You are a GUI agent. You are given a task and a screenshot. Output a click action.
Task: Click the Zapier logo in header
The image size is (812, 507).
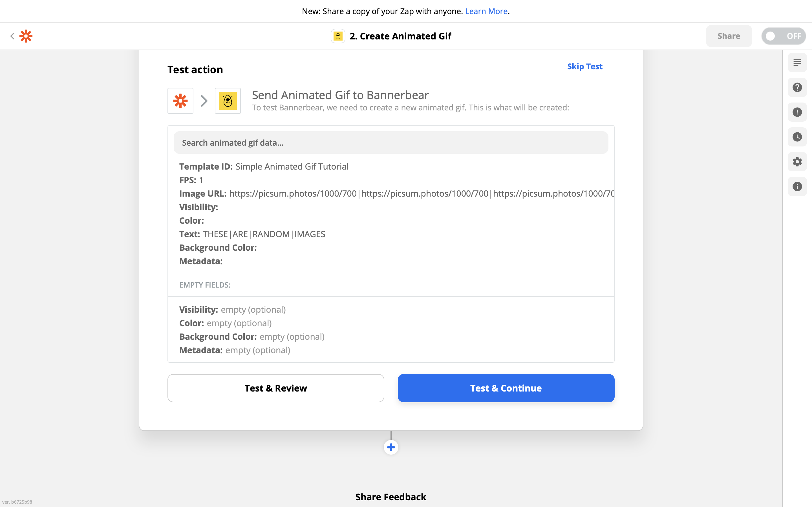pos(26,36)
